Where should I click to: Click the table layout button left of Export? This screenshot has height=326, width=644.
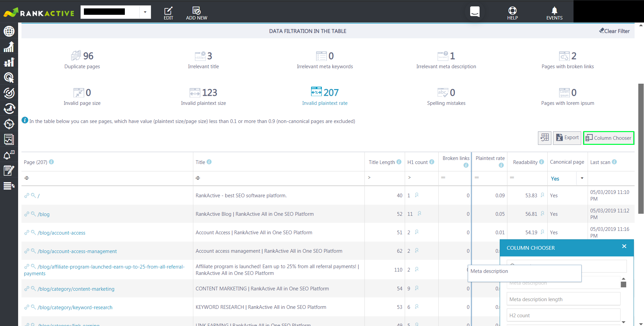tap(545, 138)
